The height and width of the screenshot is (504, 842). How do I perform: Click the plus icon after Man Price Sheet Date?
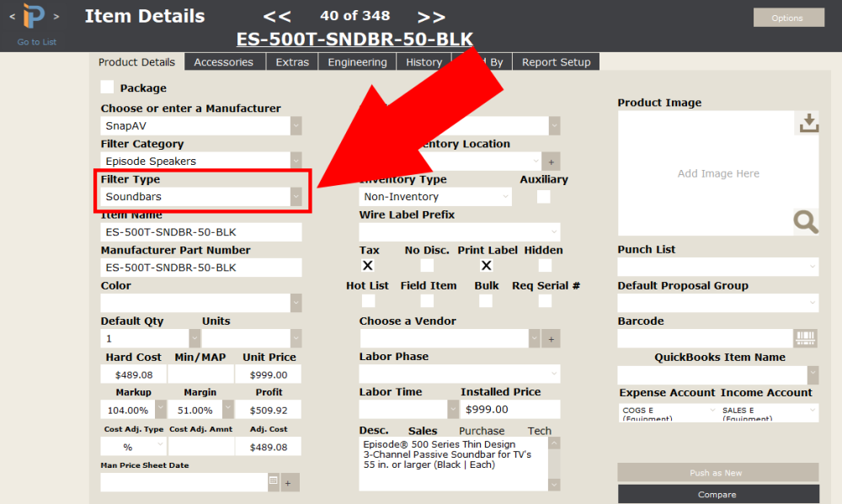290,482
